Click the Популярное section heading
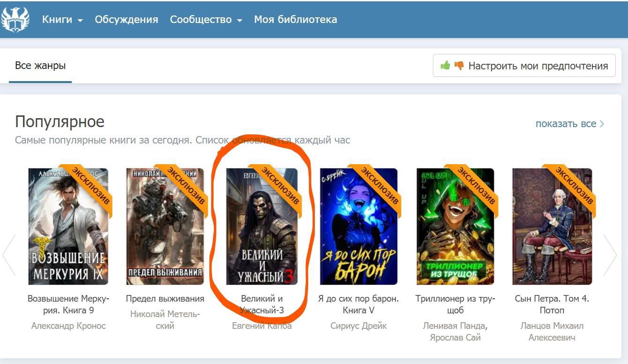The image size is (628, 364). pyautogui.click(x=60, y=122)
